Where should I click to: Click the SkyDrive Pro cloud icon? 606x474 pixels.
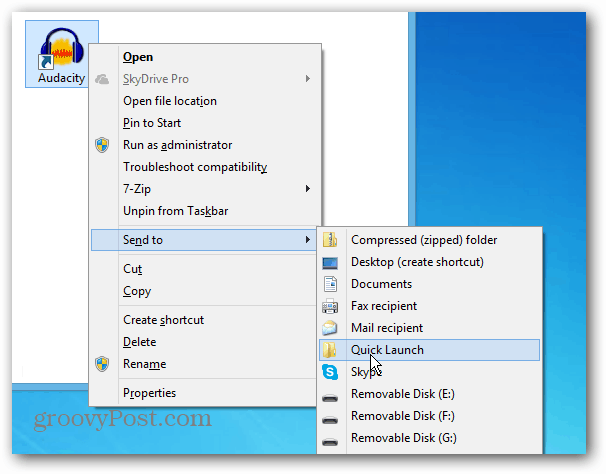coord(102,79)
